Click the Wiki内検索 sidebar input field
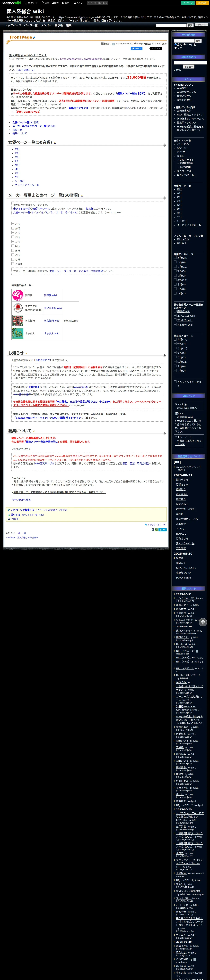This screenshot has height=980, width=210. click(184, 41)
